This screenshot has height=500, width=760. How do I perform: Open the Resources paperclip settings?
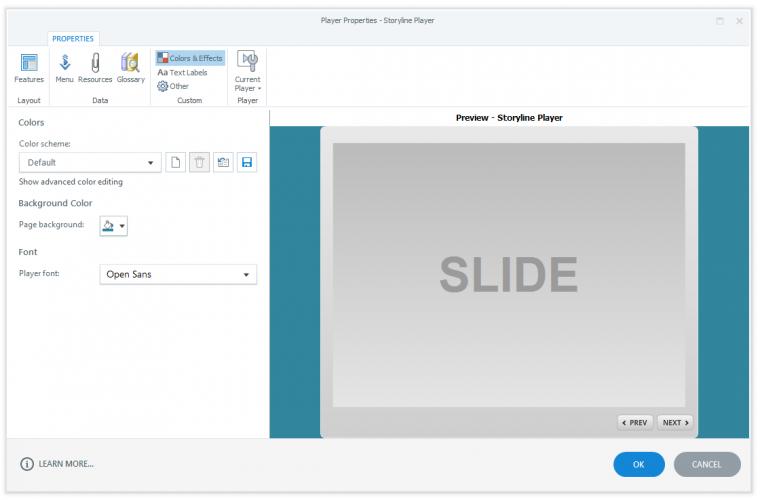click(x=95, y=68)
